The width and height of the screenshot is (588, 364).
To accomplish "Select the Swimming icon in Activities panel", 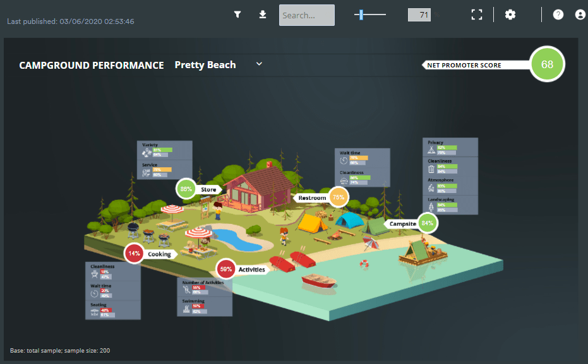I will click(186, 308).
